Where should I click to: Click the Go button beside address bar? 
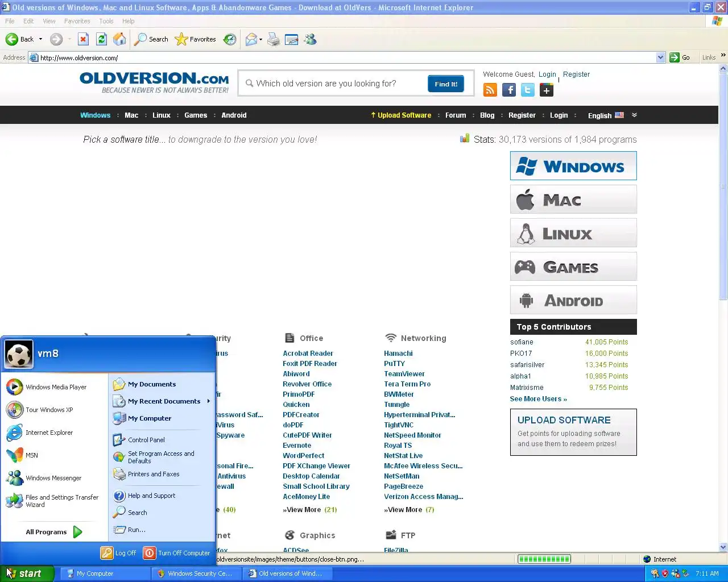point(680,57)
